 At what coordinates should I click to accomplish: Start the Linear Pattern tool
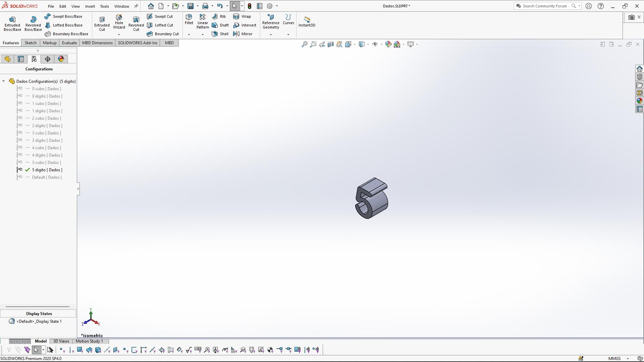tap(203, 22)
